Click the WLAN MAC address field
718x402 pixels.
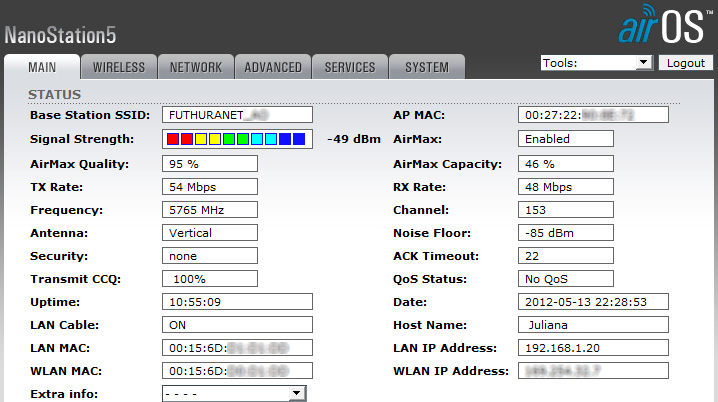coord(237,370)
